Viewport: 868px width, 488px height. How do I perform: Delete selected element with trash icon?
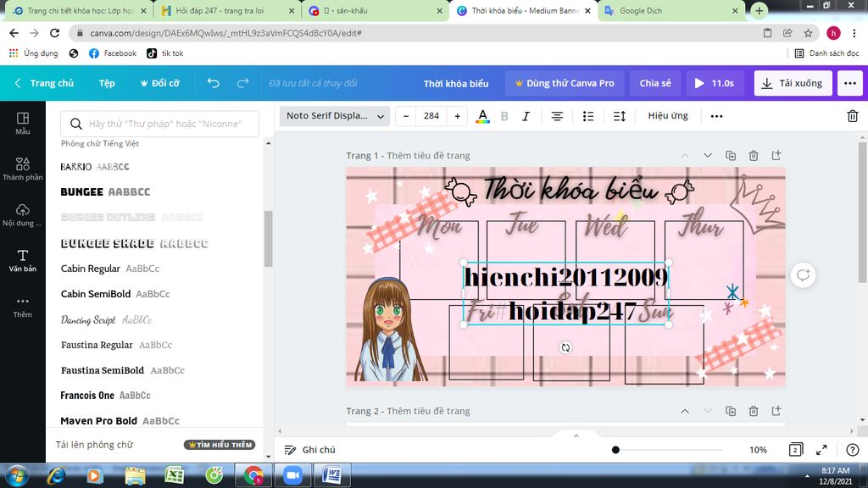(853, 116)
